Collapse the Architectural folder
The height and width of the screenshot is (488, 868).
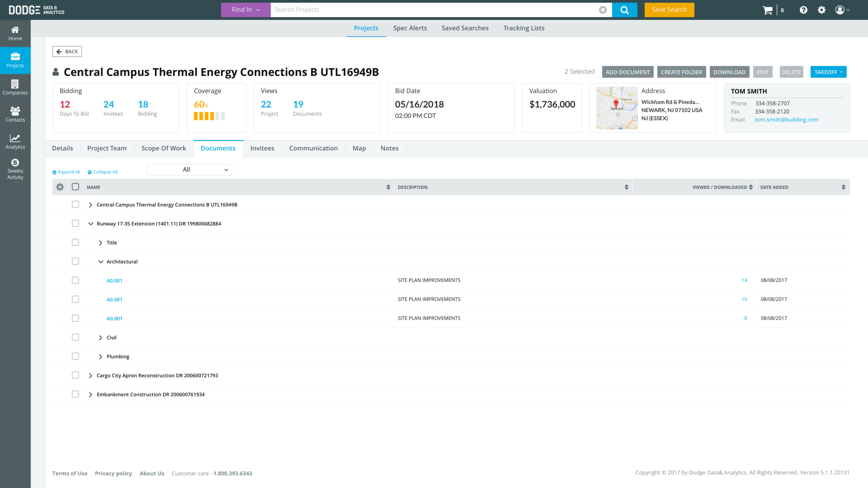pyautogui.click(x=101, y=262)
